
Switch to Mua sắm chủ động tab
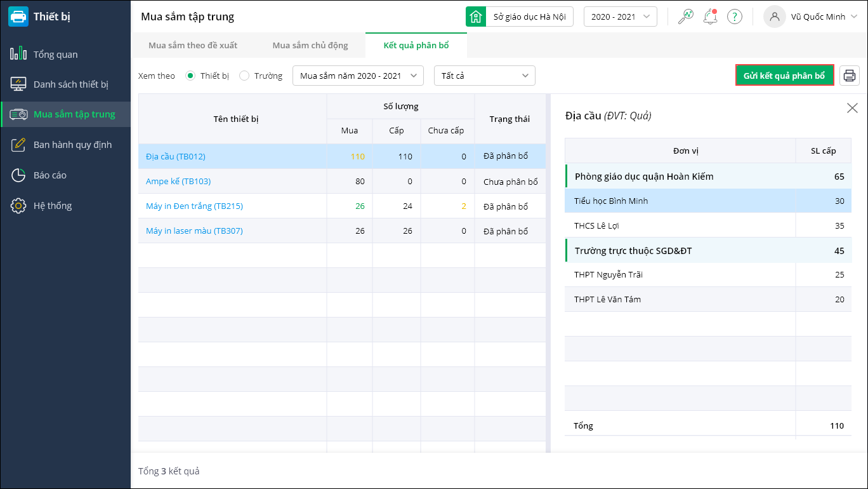(310, 46)
